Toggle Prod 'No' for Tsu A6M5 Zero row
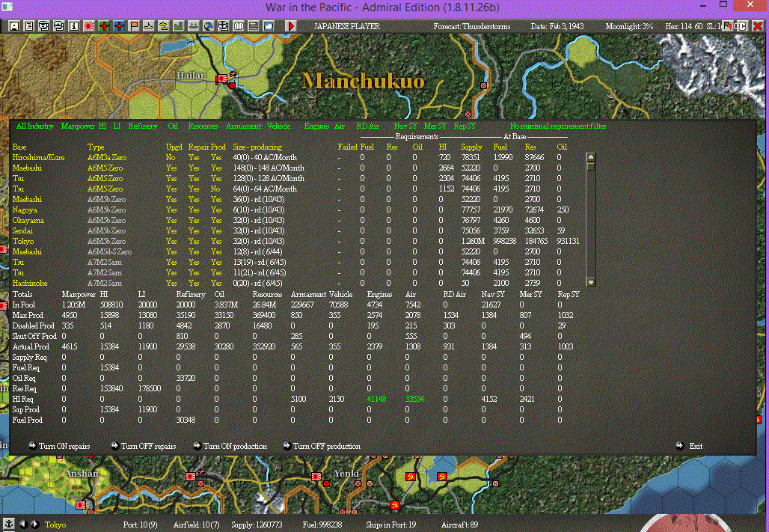This screenshot has width=769, height=532. pyautogui.click(x=216, y=189)
